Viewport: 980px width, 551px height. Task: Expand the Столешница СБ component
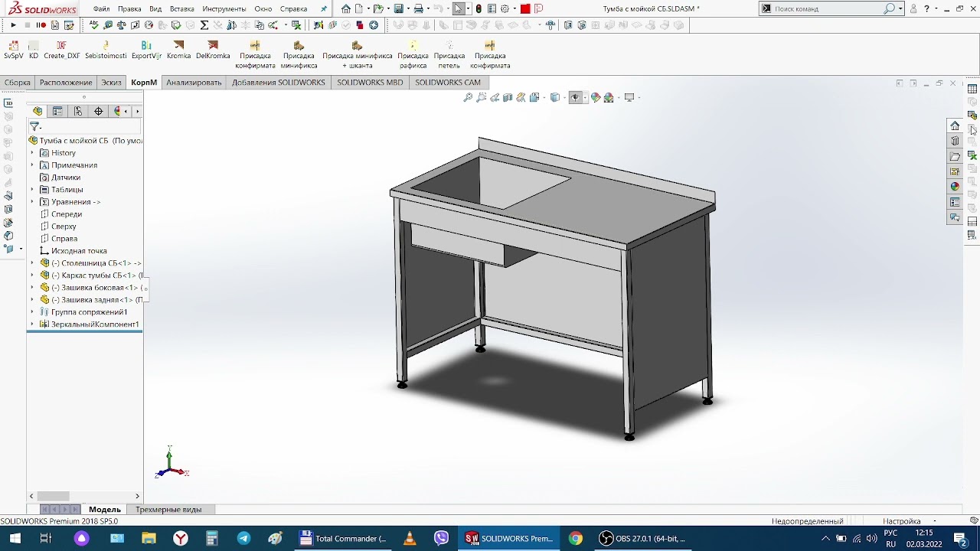[32, 263]
